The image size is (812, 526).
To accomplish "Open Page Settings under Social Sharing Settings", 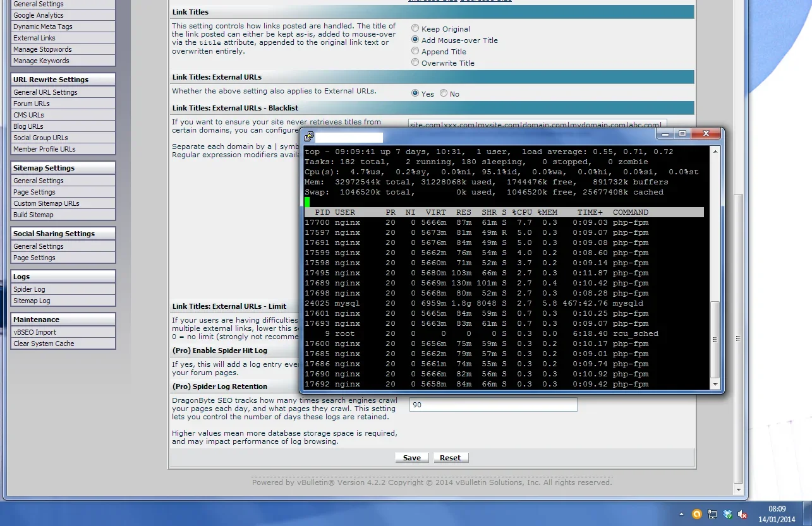I will click(63, 258).
